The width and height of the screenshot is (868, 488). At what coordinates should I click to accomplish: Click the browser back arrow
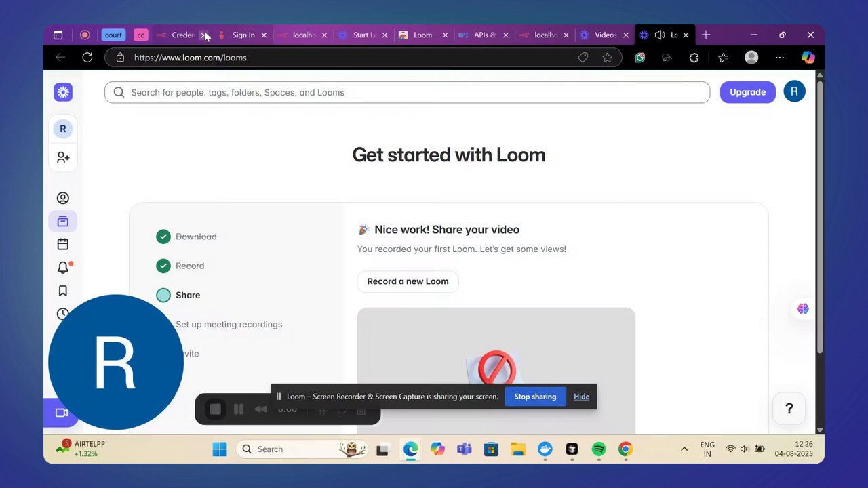[60, 58]
